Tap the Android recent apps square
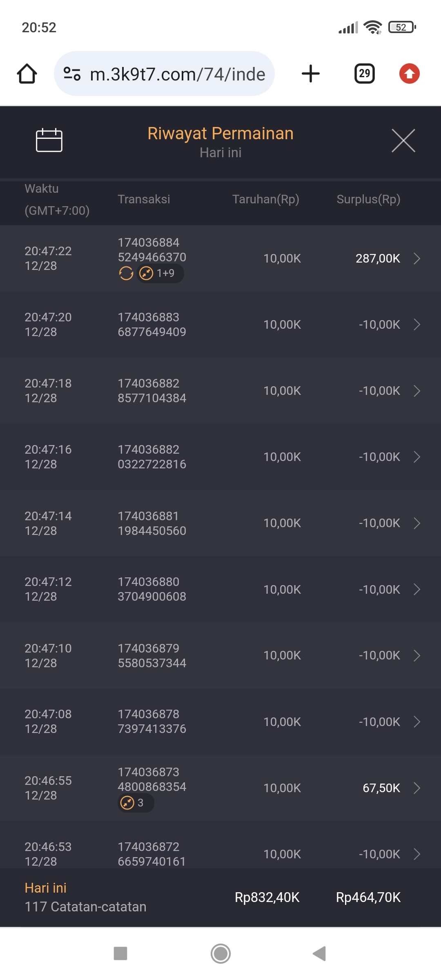The height and width of the screenshot is (980, 441). 120,953
